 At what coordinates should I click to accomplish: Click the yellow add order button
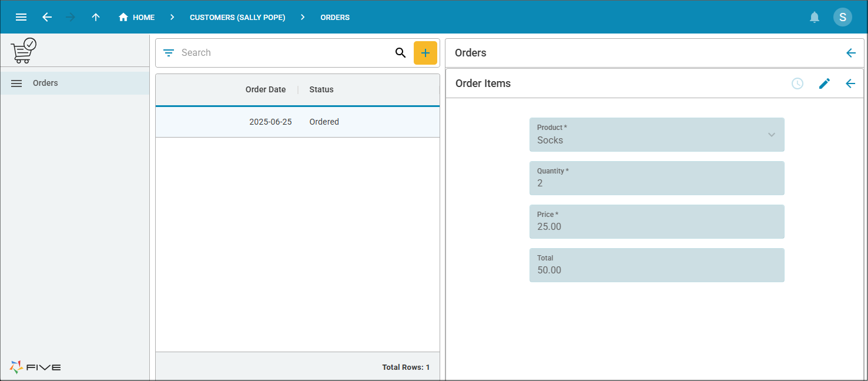click(425, 53)
